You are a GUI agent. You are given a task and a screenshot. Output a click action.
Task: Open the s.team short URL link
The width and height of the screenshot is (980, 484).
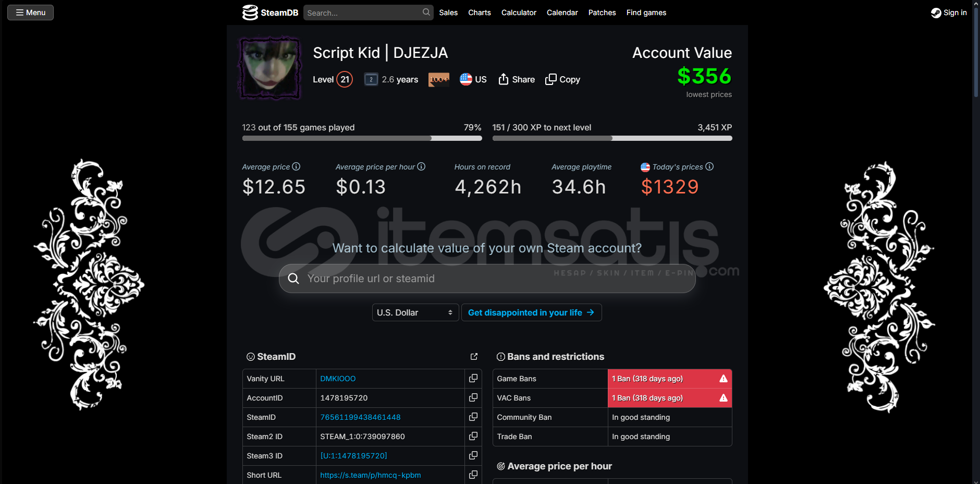(371, 475)
